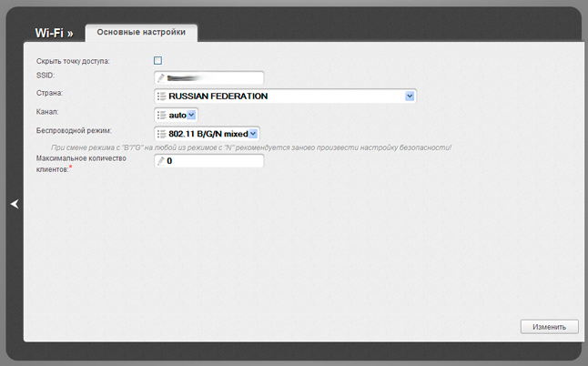Click the italic note about changing B/G mode
Viewport: 588px width, 366px height.
pos(251,147)
